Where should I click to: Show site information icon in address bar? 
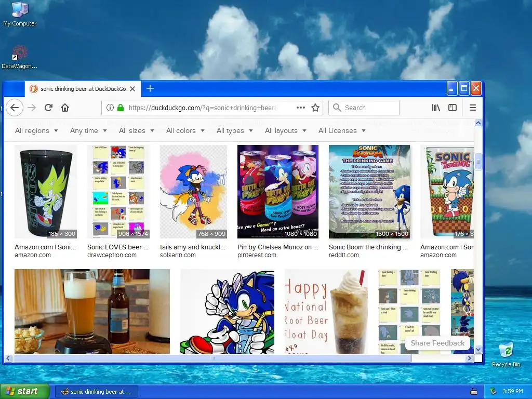click(110, 108)
